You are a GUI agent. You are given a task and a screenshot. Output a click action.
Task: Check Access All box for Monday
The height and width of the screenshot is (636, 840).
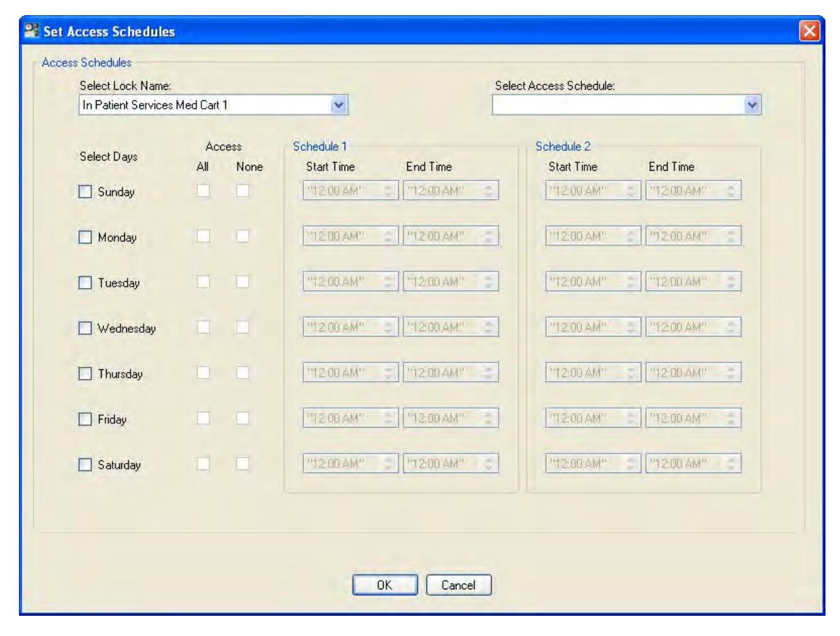(203, 236)
